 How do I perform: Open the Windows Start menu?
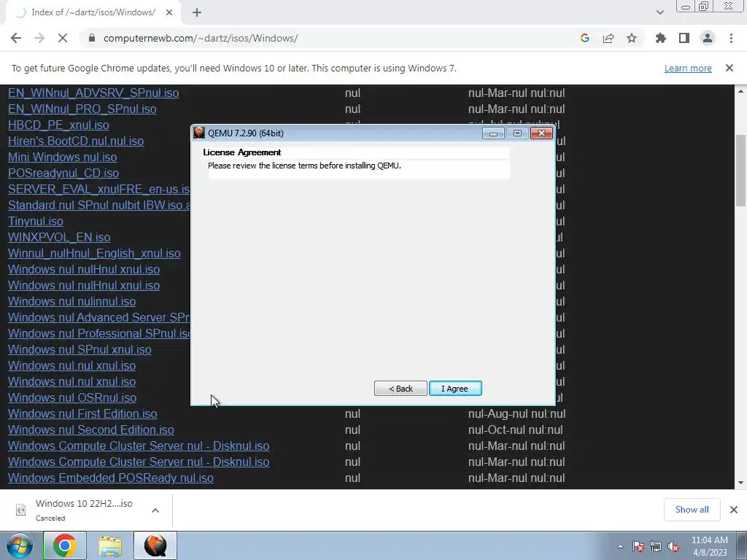[x=20, y=545]
